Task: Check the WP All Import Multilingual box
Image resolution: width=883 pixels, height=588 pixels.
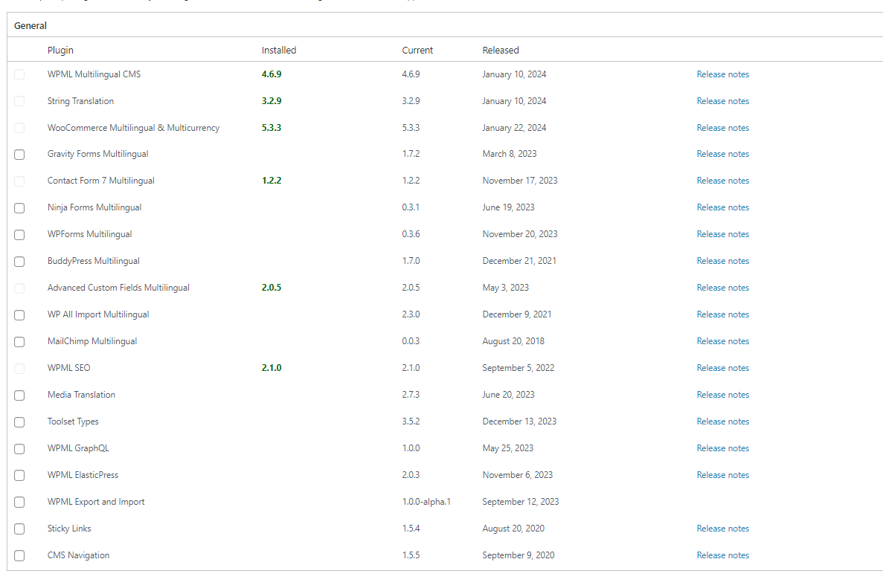Action: (19, 315)
